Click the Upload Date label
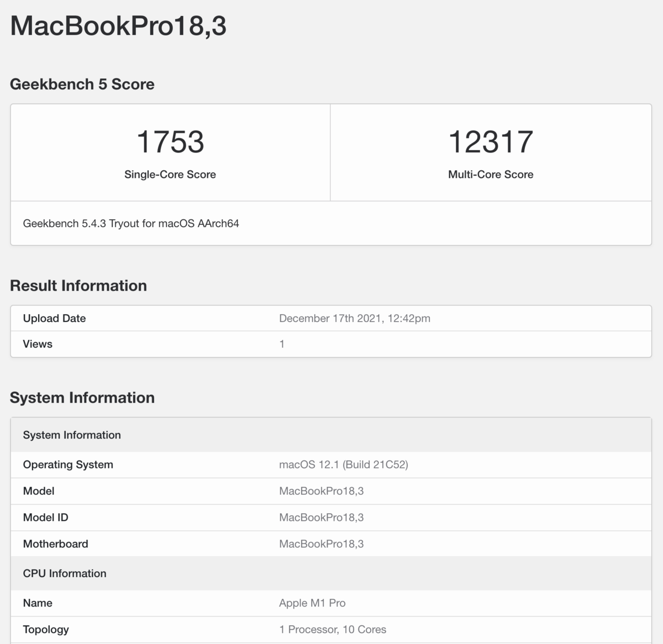 54,318
